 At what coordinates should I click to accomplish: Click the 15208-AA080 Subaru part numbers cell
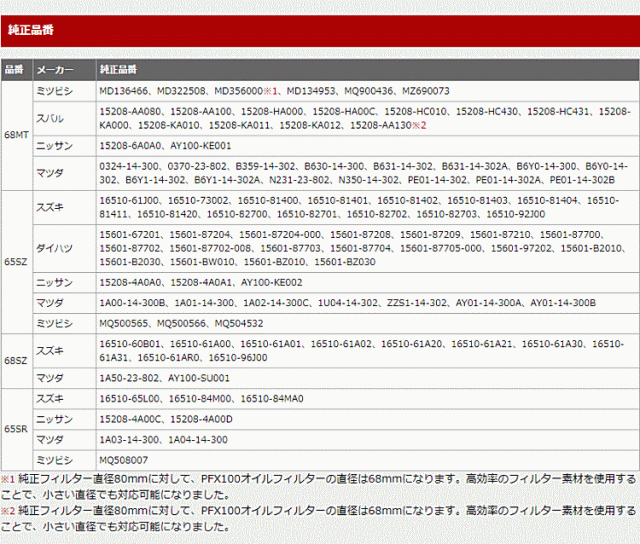pyautogui.click(x=368, y=118)
